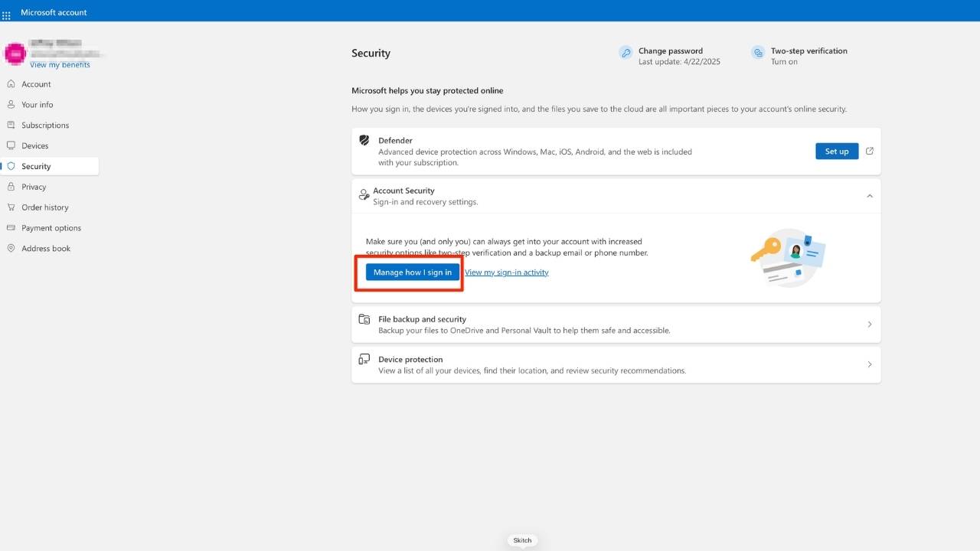Viewport: 980px width, 551px height.
Task: Expand File backup and security chevron
Action: pyautogui.click(x=870, y=324)
